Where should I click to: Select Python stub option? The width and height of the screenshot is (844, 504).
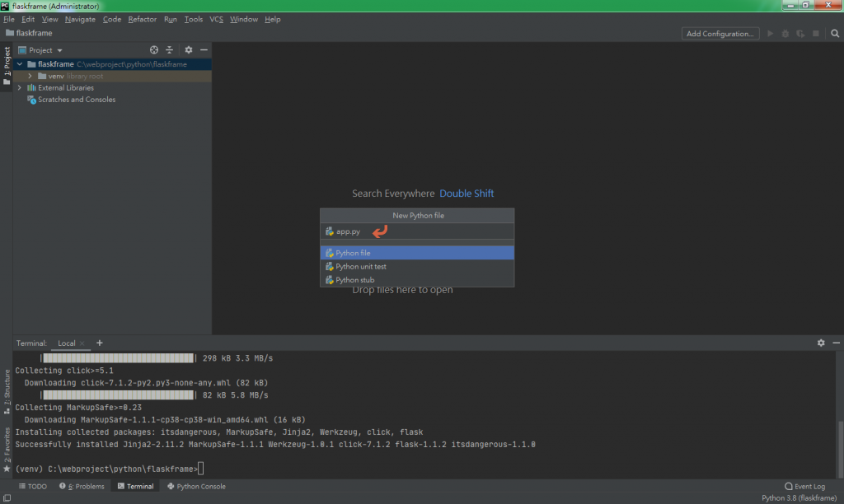coord(417,280)
